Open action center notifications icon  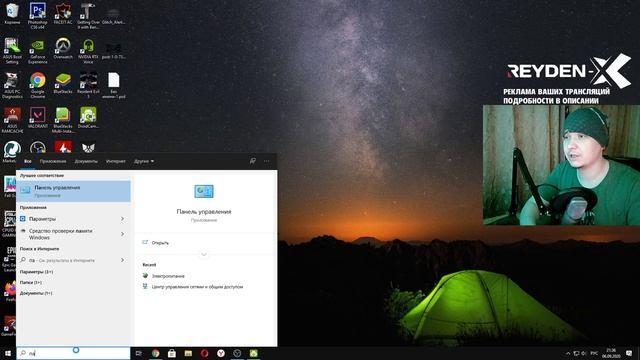[x=629, y=353]
